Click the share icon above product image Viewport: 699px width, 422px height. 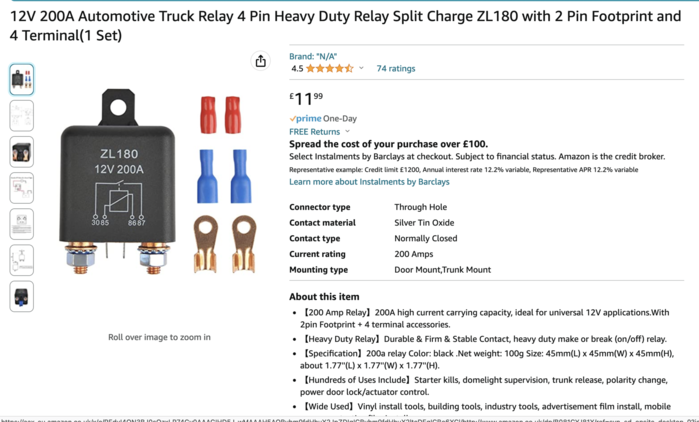click(261, 61)
